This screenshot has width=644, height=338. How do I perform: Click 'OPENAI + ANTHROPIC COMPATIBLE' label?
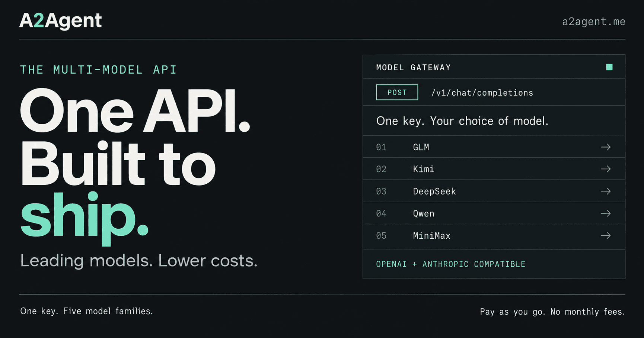pos(450,264)
